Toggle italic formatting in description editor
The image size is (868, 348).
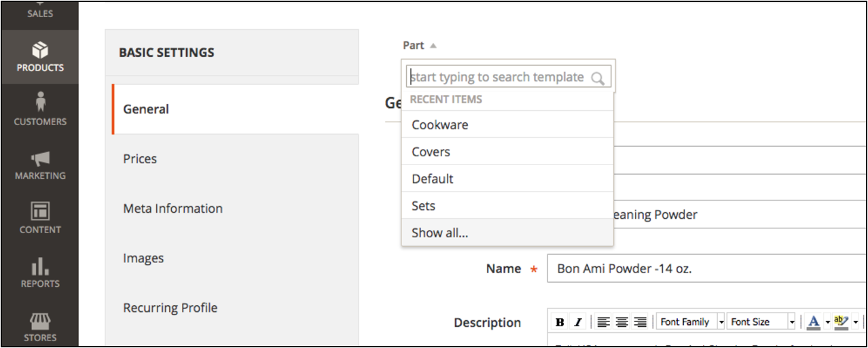(577, 322)
